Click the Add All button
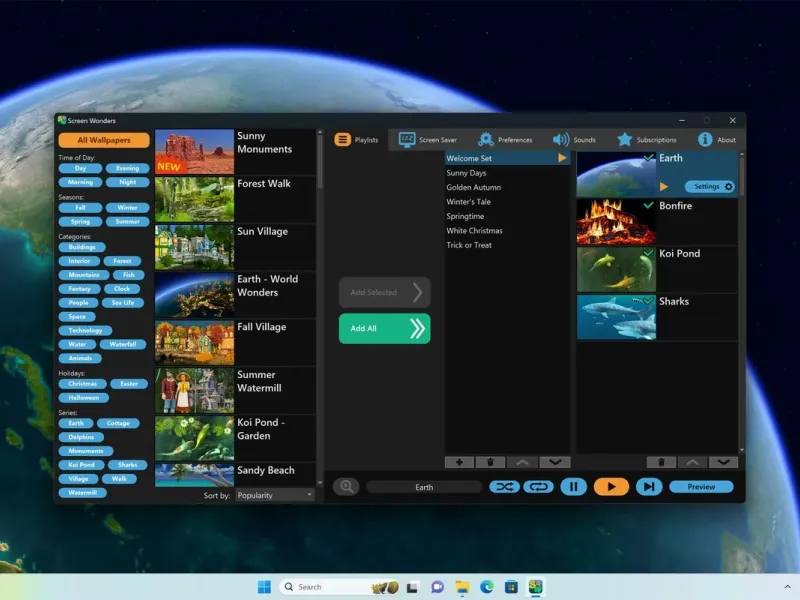The width and height of the screenshot is (800, 600). tap(384, 328)
